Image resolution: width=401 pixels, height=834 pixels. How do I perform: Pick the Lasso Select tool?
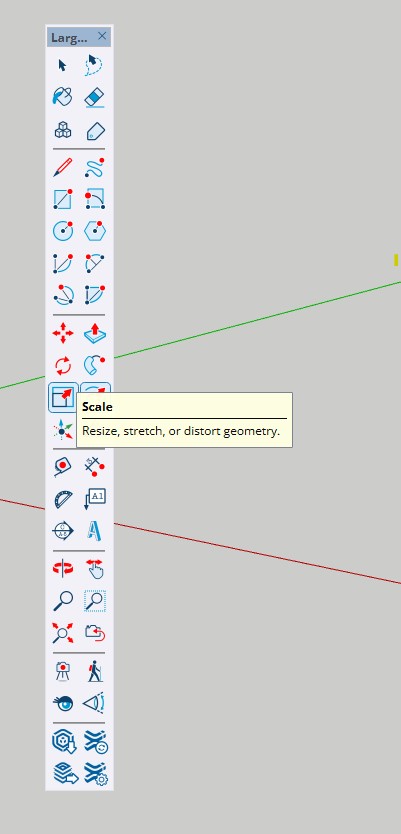click(x=95, y=65)
